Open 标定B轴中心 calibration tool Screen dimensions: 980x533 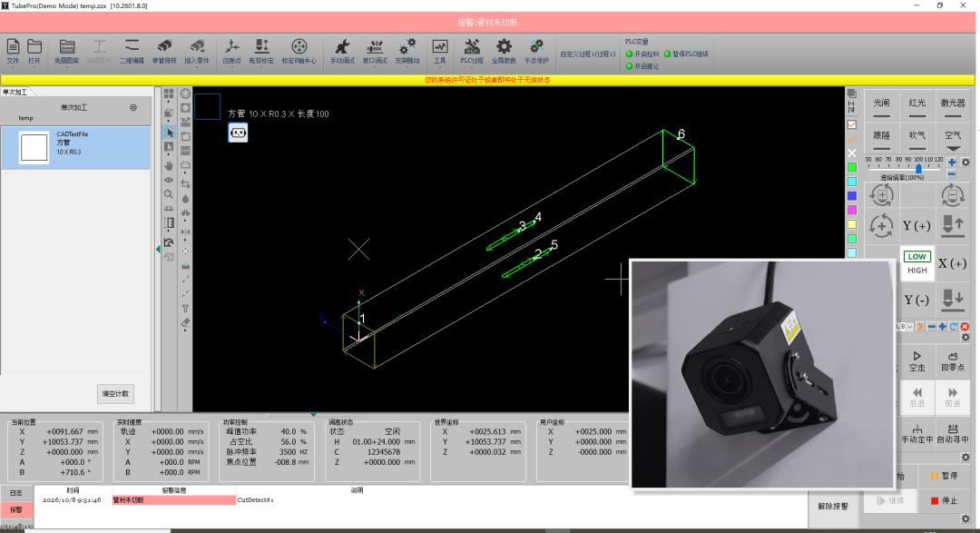pos(299,52)
